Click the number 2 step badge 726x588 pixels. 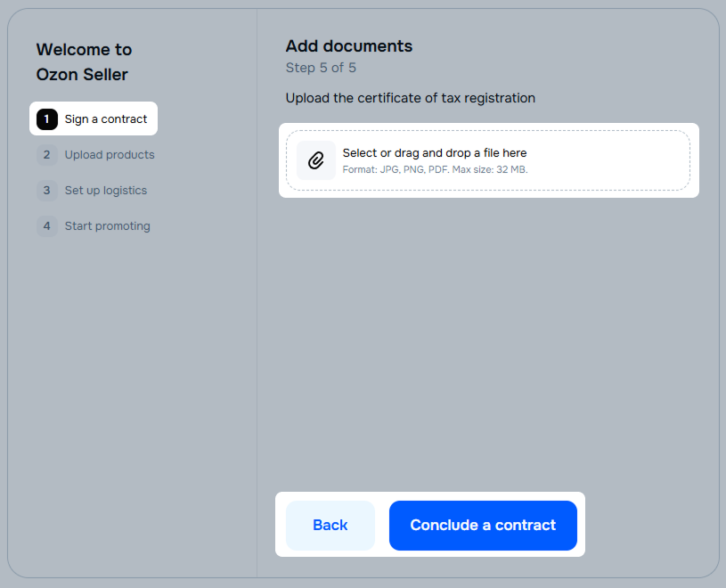46,155
